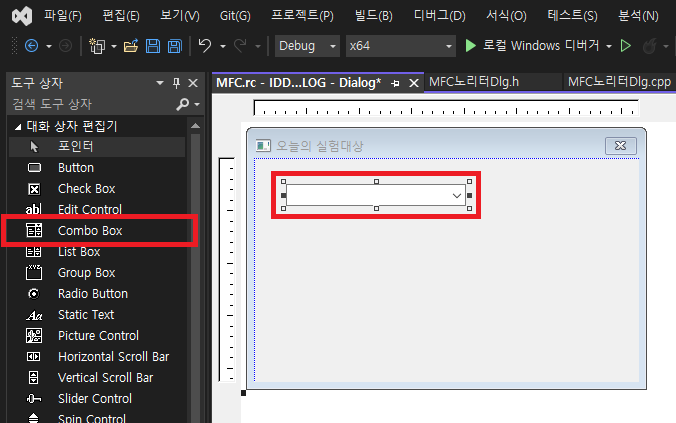The image size is (676, 423).
Task: Select the Spin Control in the toolbox
Action: [x=97, y=417]
